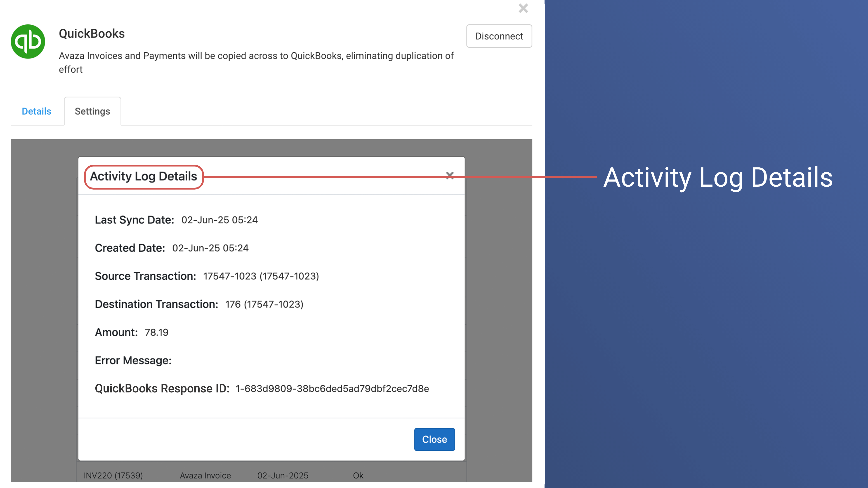This screenshot has width=868, height=488.
Task: Click the INV220 (17539) row entry
Action: click(113, 475)
